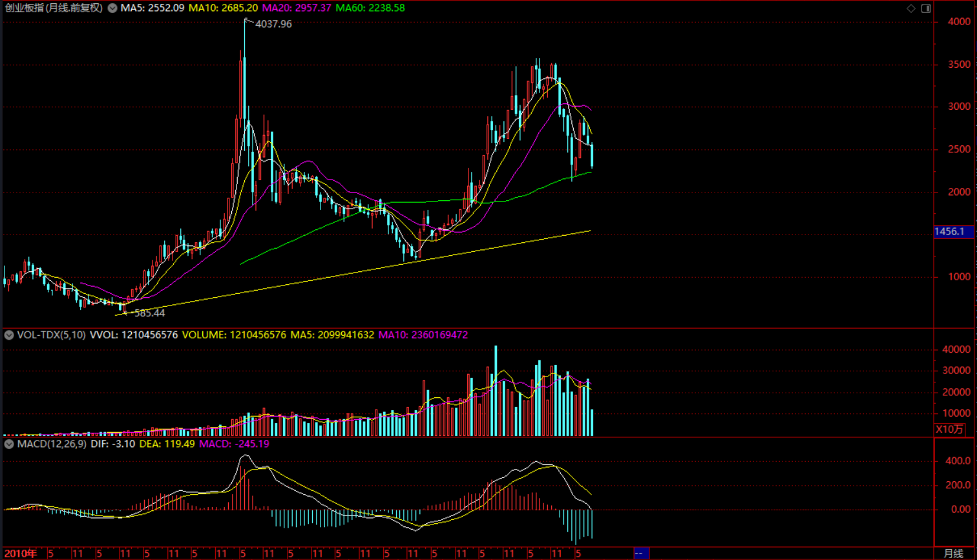The width and height of the screenshot is (977, 560).
Task: Select the MA60: 2238.58 label
Action: pyautogui.click(x=370, y=8)
